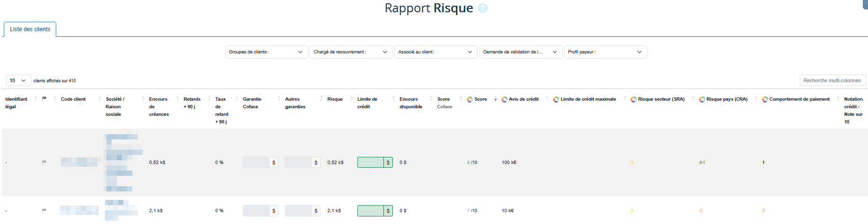
Task: Click the logo icon beside Risque pays (CRA)
Action: point(702,99)
